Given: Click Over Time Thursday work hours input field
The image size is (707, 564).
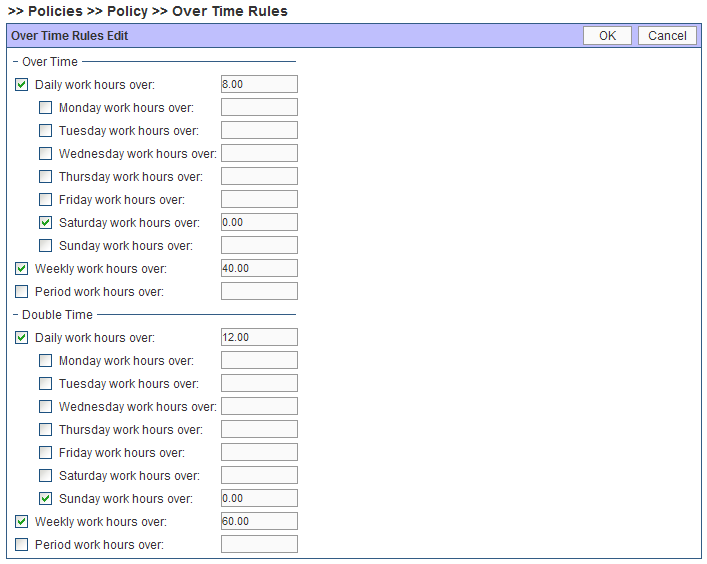Looking at the screenshot, I should click(x=259, y=177).
